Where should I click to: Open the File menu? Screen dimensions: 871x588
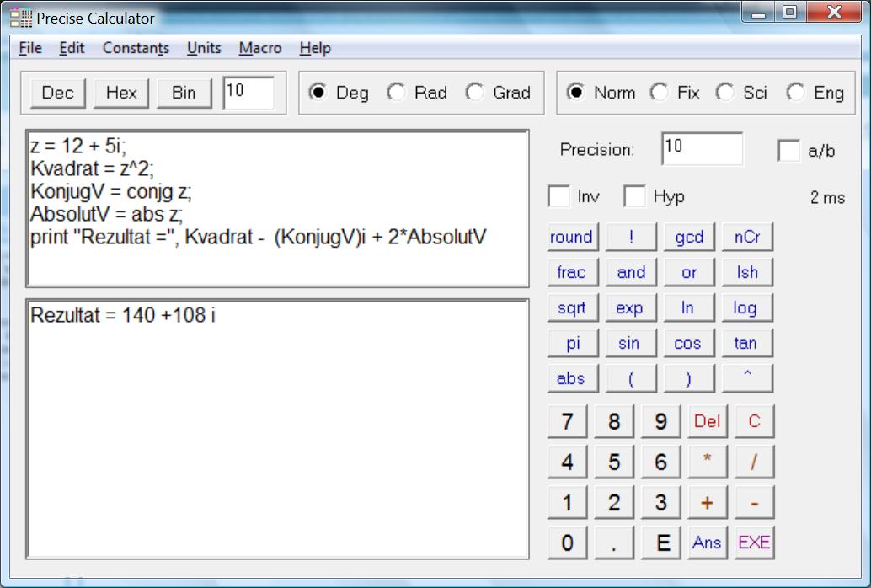click(30, 48)
